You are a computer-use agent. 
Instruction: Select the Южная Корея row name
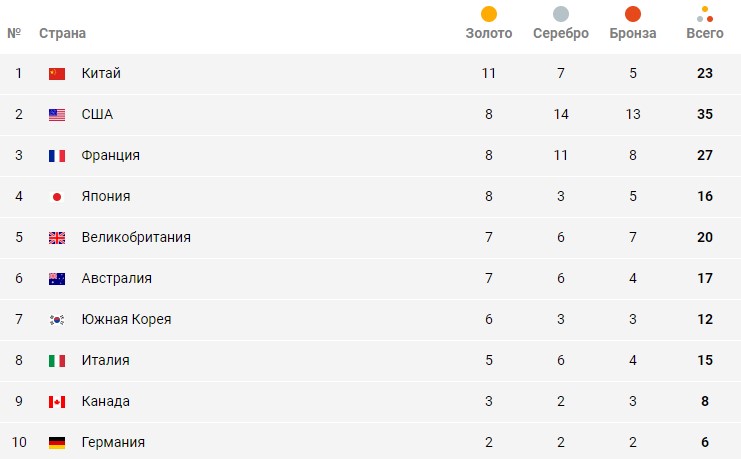pos(126,319)
